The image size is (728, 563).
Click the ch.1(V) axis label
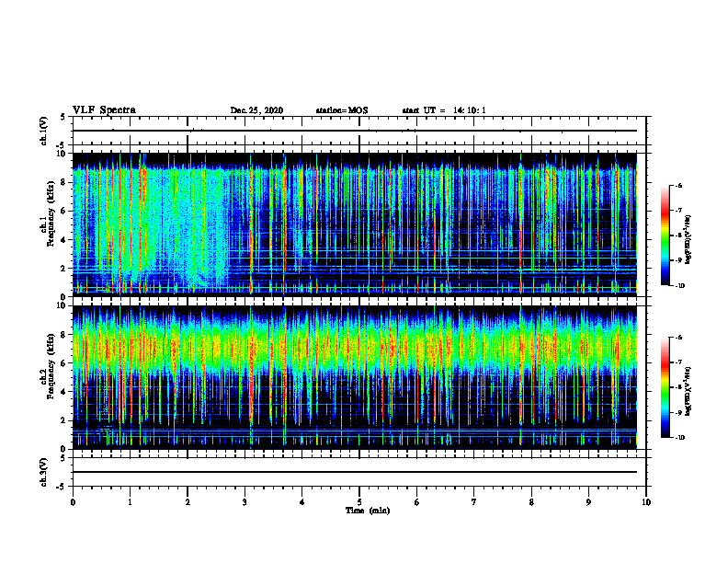point(44,131)
